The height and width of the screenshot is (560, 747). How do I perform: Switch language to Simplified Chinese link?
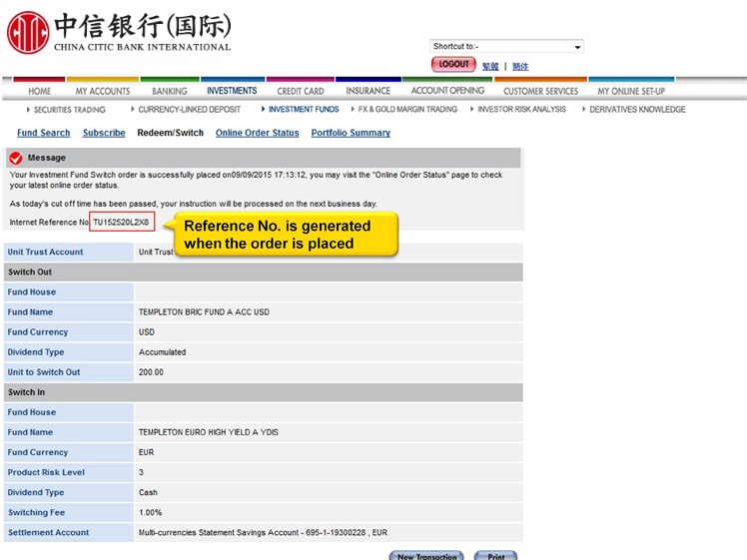click(x=520, y=66)
